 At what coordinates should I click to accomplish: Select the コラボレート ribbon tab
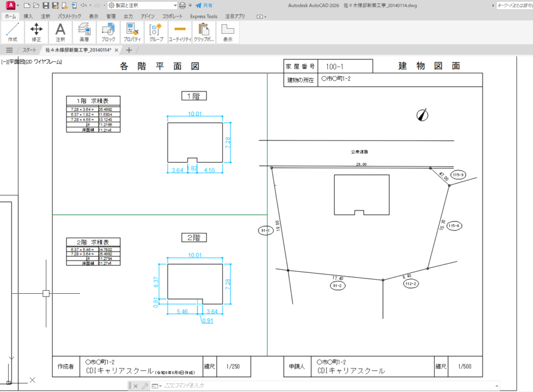(x=172, y=16)
